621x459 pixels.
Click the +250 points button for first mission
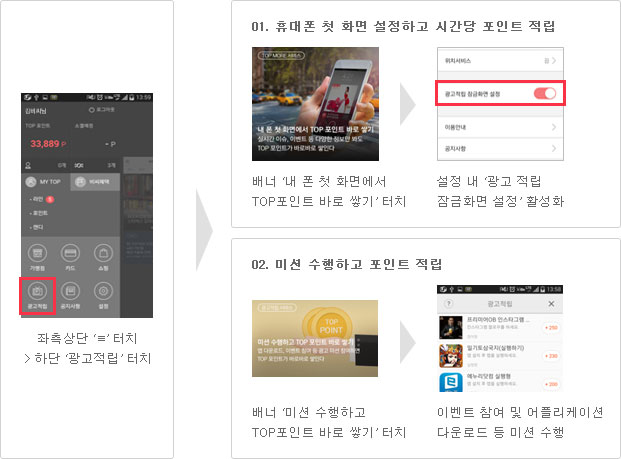549,327
